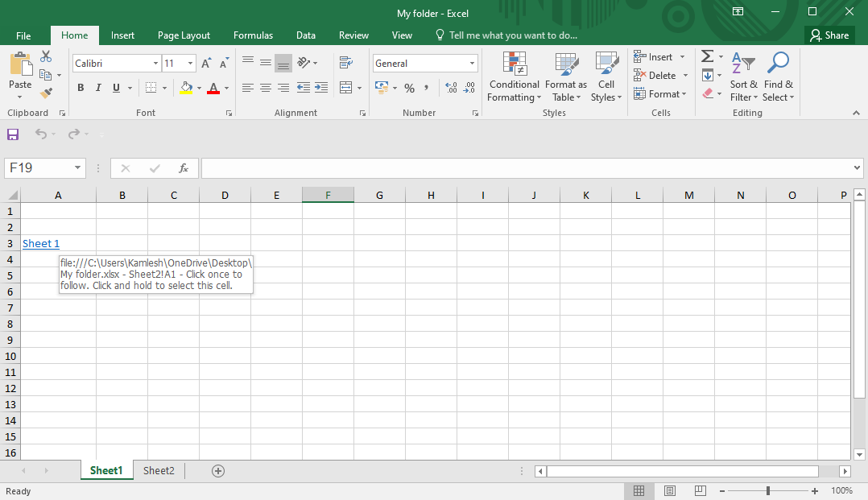868x500 pixels.
Task: Add a new sheet with plus button
Action: coord(218,471)
